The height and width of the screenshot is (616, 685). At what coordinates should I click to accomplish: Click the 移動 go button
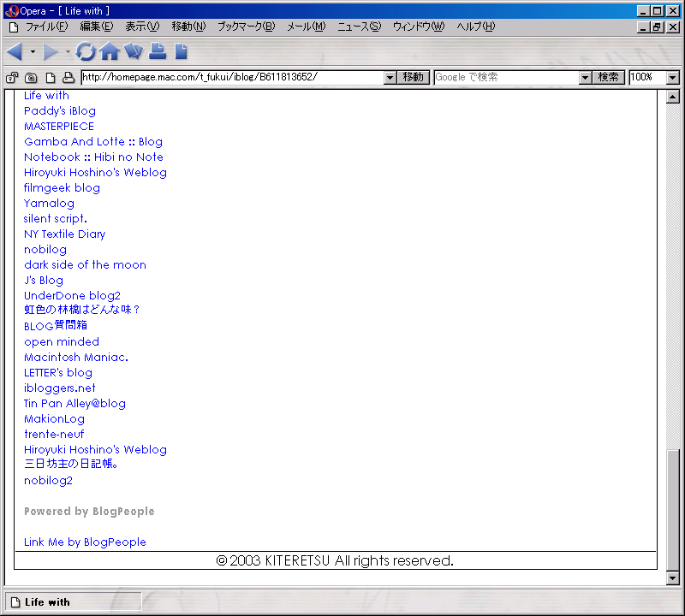pyautogui.click(x=414, y=78)
